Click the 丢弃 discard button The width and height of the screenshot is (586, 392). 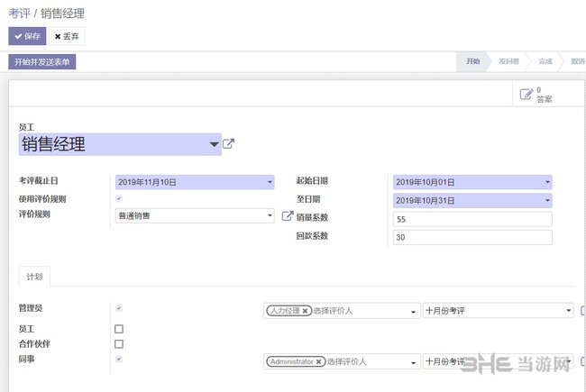click(67, 36)
